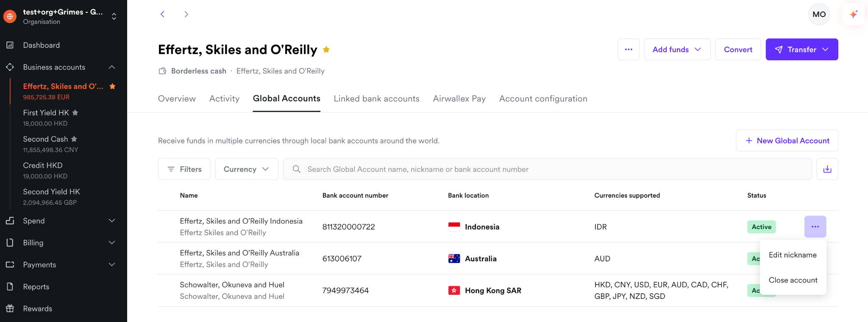Open Rewards in the sidebar
This screenshot has height=322, width=868.
point(38,308)
